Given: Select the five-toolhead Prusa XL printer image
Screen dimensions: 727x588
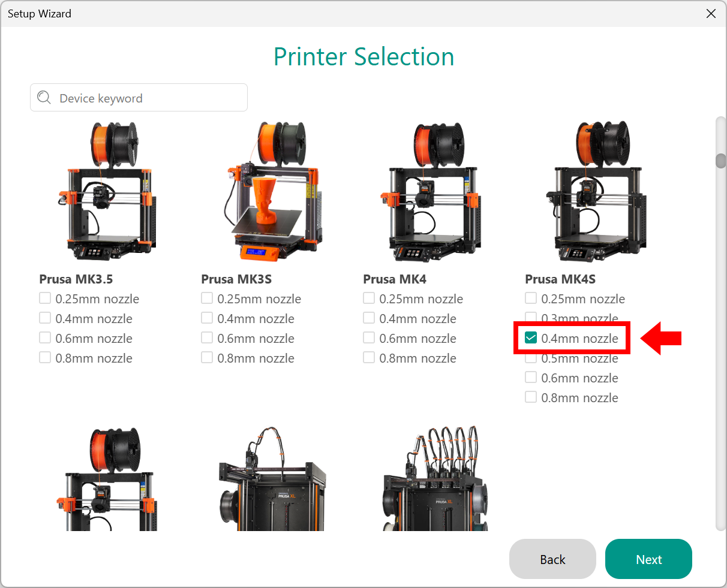Looking at the screenshot, I should (x=434, y=480).
